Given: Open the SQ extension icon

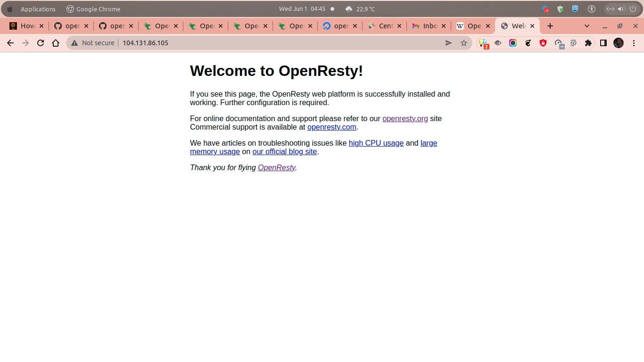Looking at the screenshot, I should tap(573, 43).
